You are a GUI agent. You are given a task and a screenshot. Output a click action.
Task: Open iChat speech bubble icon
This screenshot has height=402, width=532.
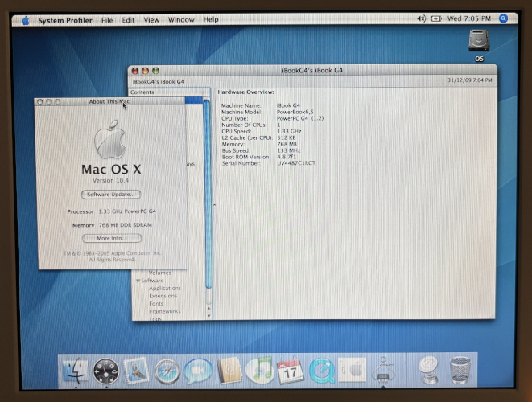click(x=198, y=371)
